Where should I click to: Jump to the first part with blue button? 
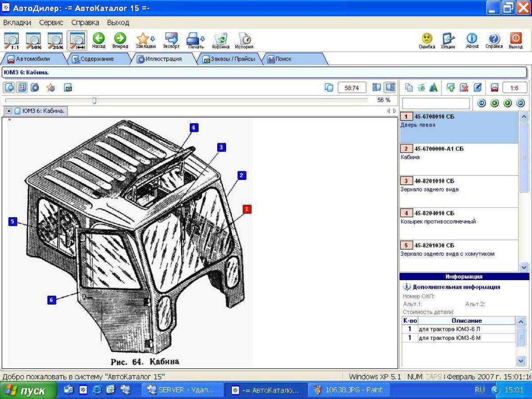coord(481,103)
